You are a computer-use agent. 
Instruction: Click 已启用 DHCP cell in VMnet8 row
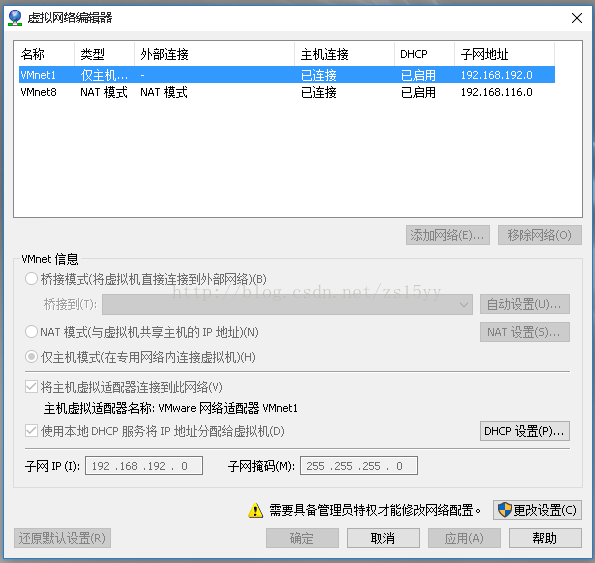point(418,92)
